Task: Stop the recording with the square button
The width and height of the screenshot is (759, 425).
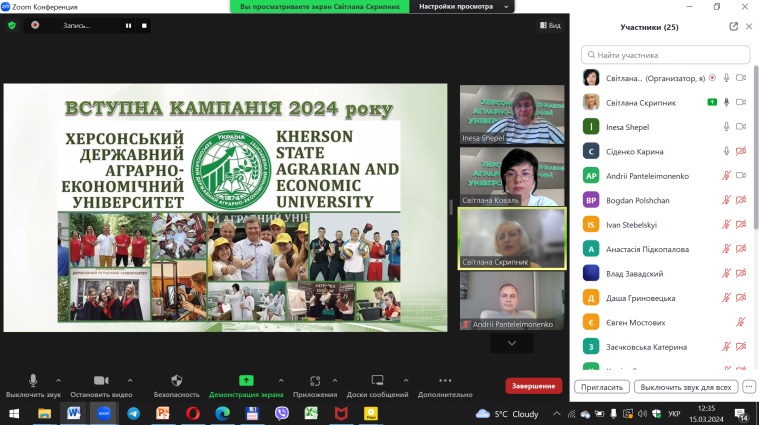Action: 144,26
